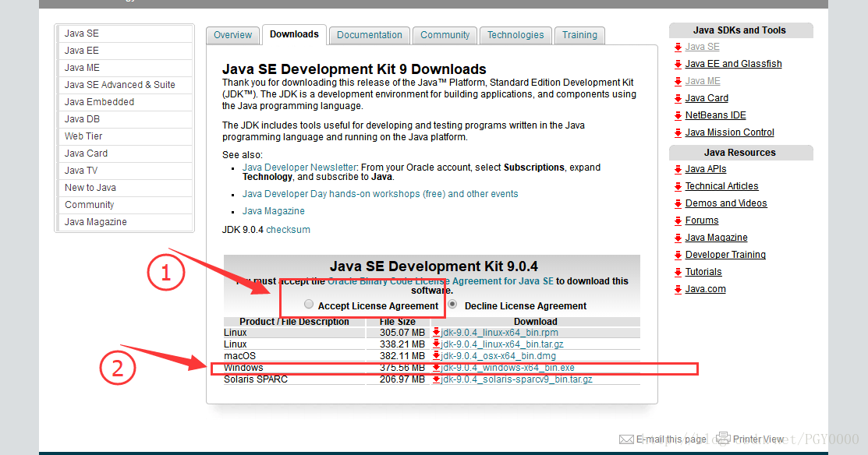
Task: Click the red arrow icon next to Forums
Action: [678, 220]
